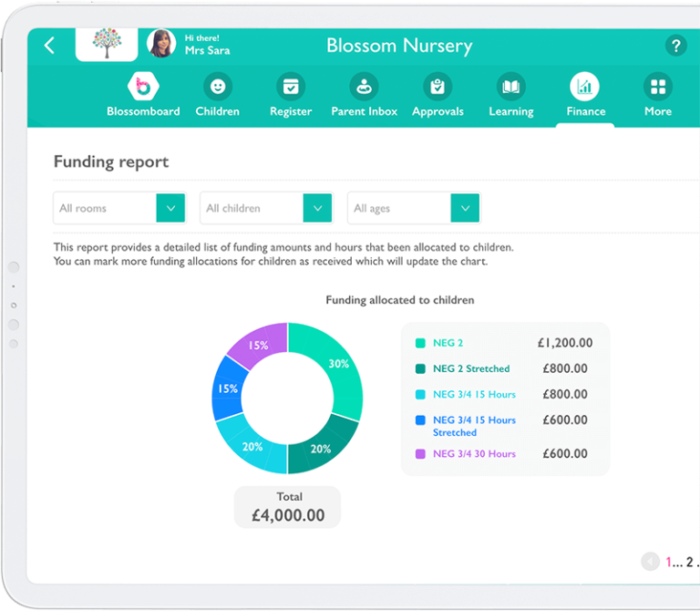Select the Finance tab
This screenshot has height=611, width=700.
585,95
